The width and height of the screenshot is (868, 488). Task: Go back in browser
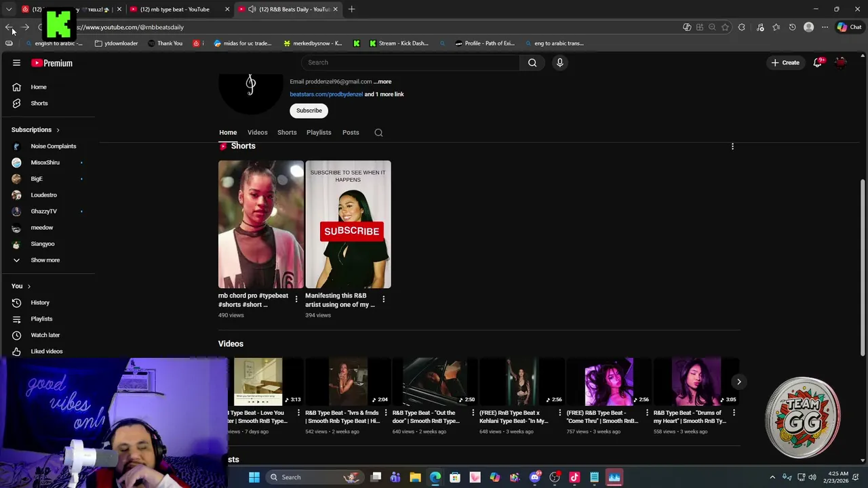coord(9,27)
